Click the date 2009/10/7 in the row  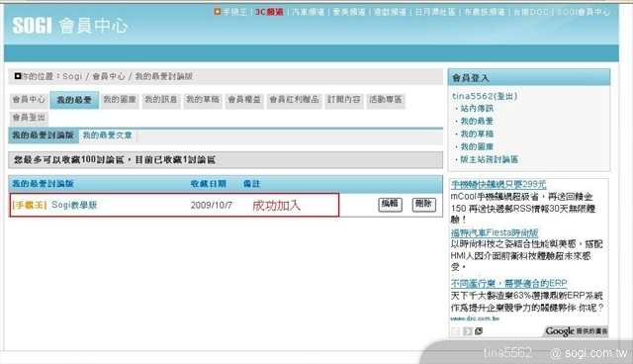tap(212, 206)
